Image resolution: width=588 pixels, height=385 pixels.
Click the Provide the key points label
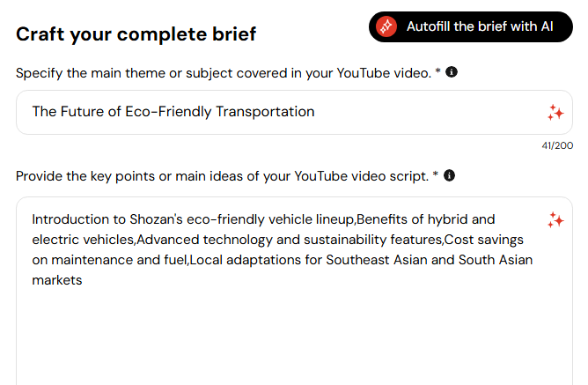point(223,176)
